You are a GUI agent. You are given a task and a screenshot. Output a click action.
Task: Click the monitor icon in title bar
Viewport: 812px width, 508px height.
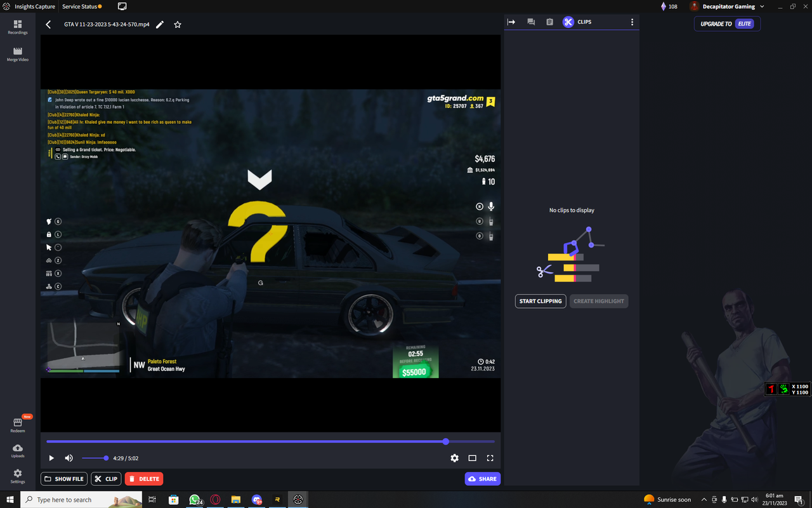(x=122, y=6)
